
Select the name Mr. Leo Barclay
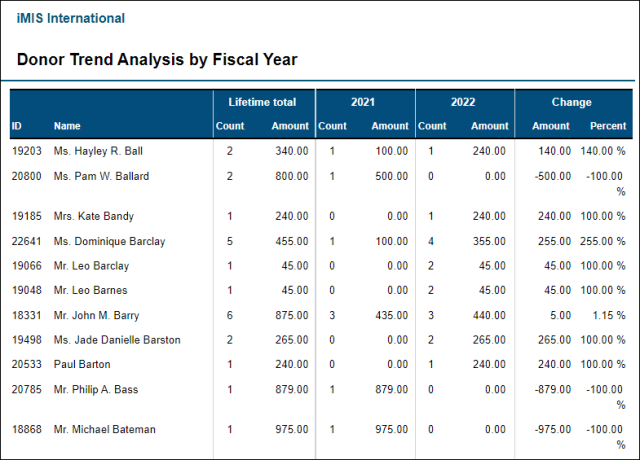[x=91, y=266]
